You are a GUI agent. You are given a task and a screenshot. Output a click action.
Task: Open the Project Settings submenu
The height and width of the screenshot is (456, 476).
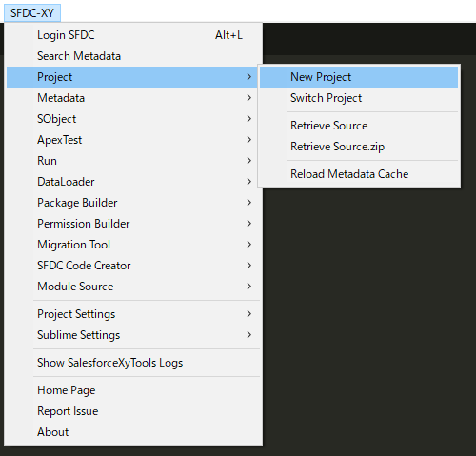pos(133,314)
